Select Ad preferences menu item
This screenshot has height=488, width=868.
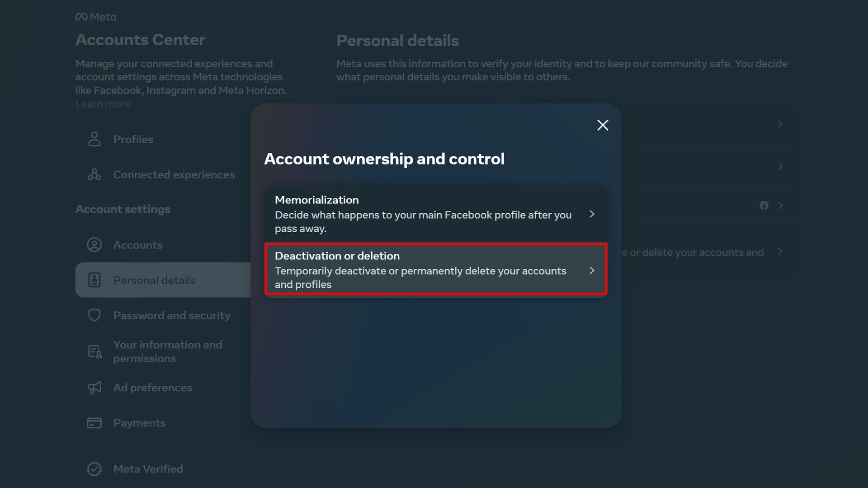[x=152, y=388]
